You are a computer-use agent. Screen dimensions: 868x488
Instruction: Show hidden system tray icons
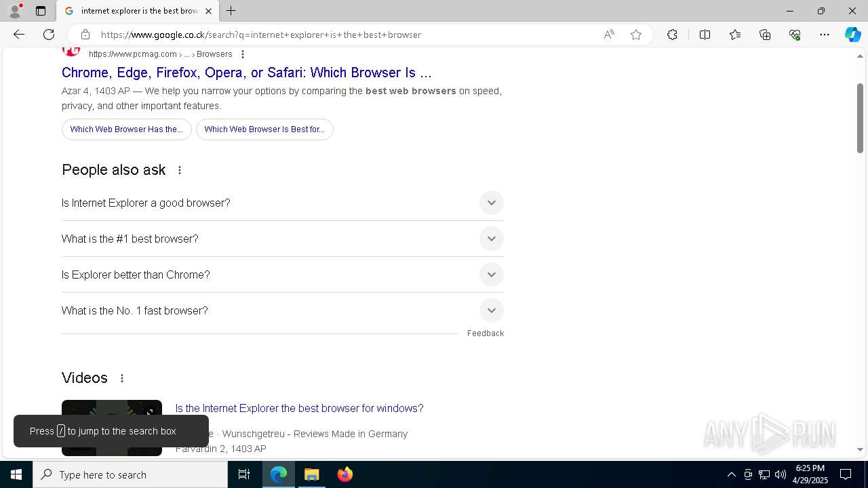pos(731,474)
